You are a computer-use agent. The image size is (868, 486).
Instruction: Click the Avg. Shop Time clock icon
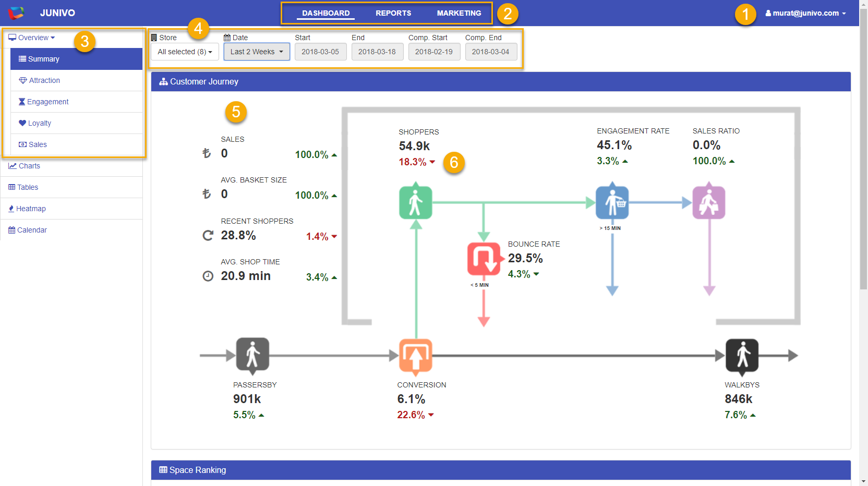coord(208,276)
